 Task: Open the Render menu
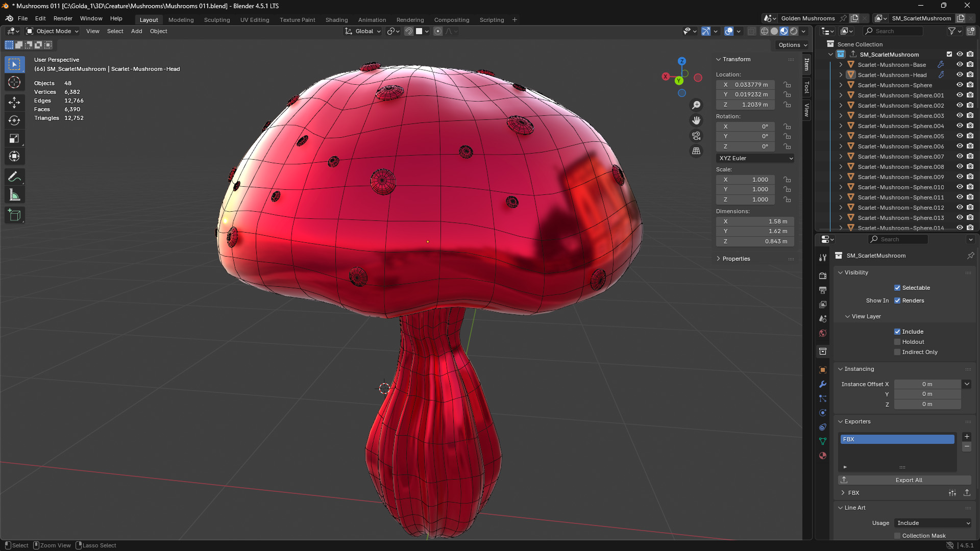click(x=63, y=18)
